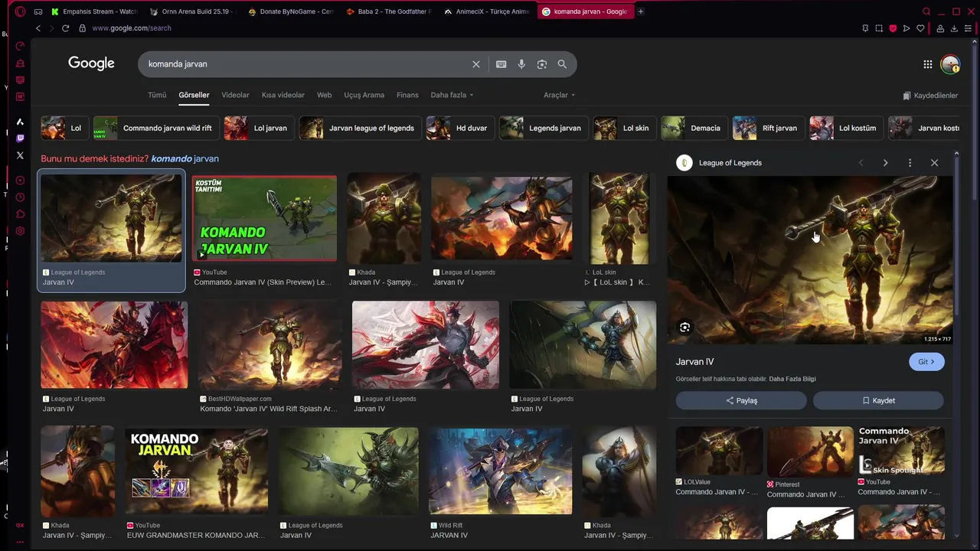This screenshot has width=980, height=551.
Task: Select the Rift jarvan filter chip
Action: (x=768, y=128)
